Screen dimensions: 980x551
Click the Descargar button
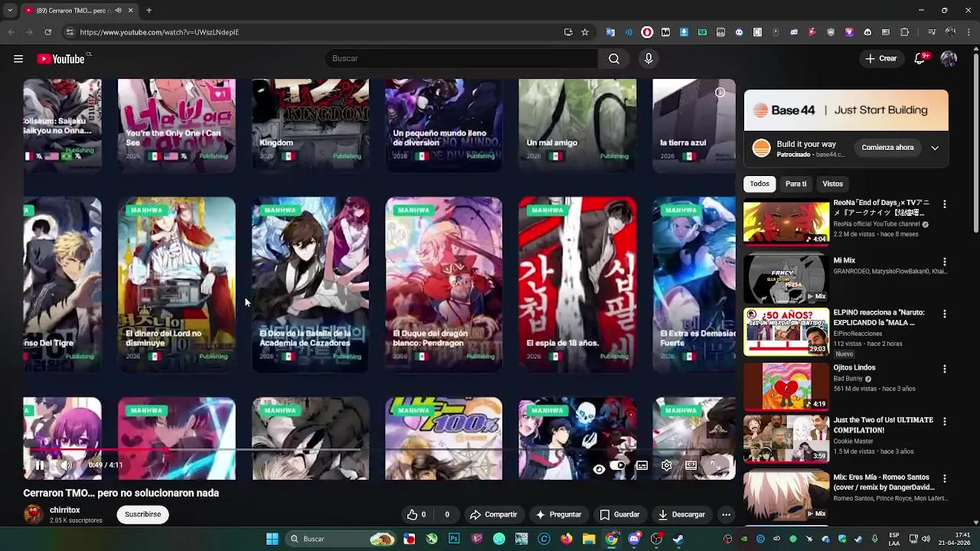tap(681, 514)
